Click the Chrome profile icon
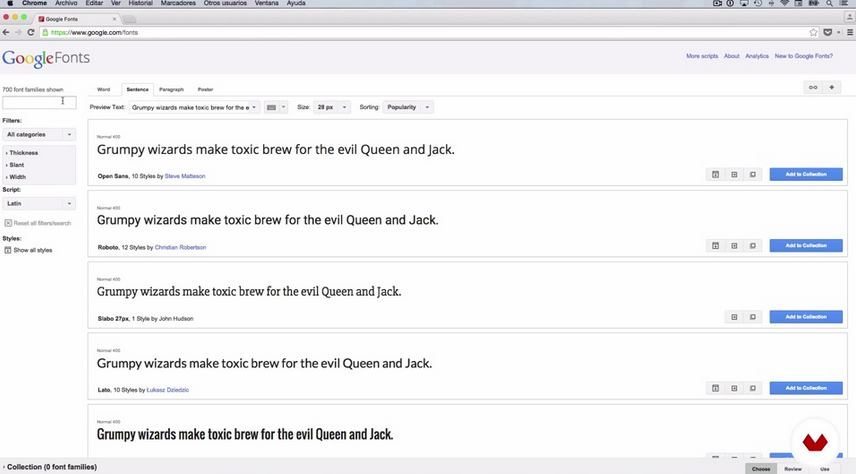This screenshot has width=856, height=474. click(849, 18)
